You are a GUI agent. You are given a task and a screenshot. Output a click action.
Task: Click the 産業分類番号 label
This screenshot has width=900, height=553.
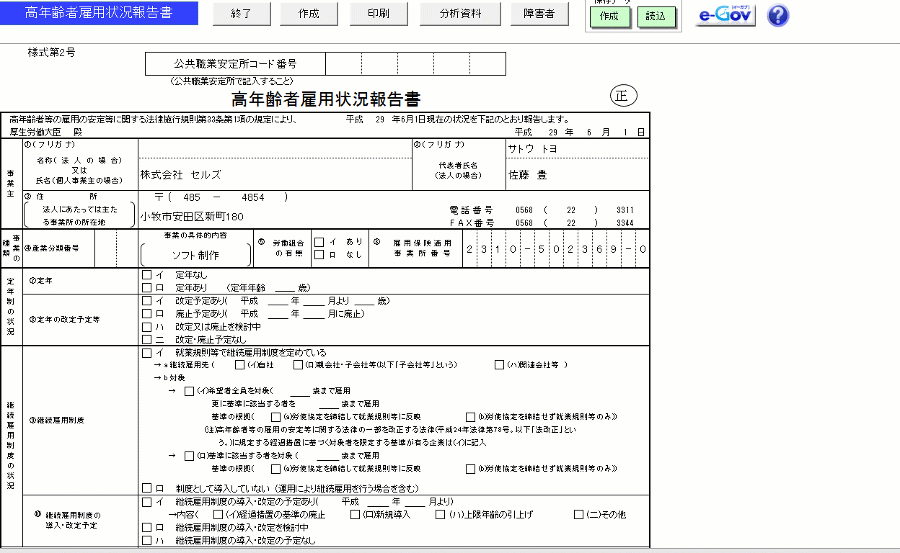coord(52,249)
